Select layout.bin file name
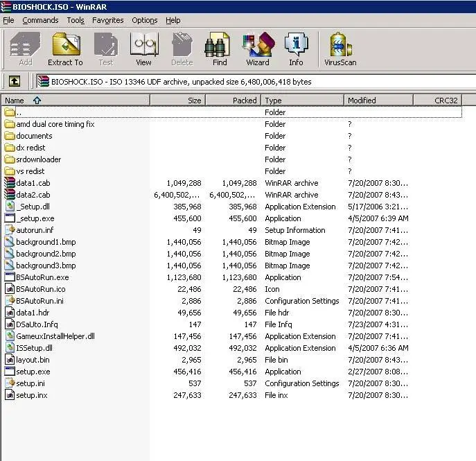Image resolution: width=476 pixels, height=461 pixels. [33, 360]
